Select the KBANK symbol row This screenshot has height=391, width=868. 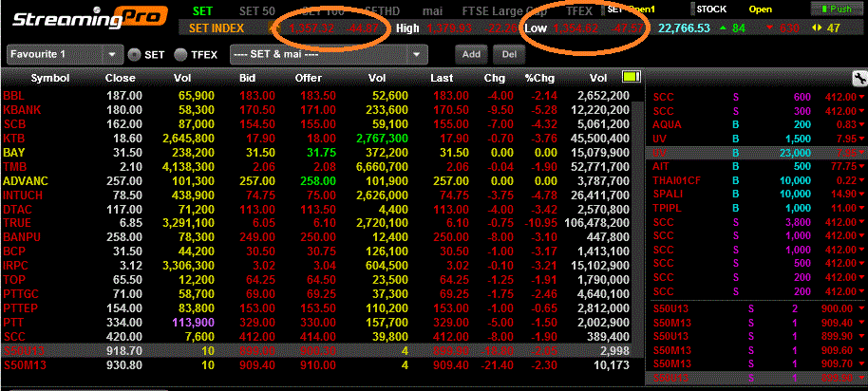pyautogui.click(x=316, y=110)
